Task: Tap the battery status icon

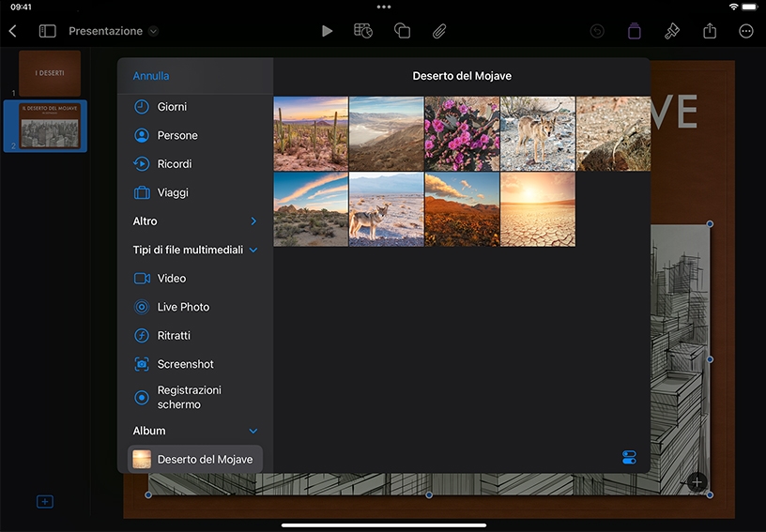Action: (750, 7)
